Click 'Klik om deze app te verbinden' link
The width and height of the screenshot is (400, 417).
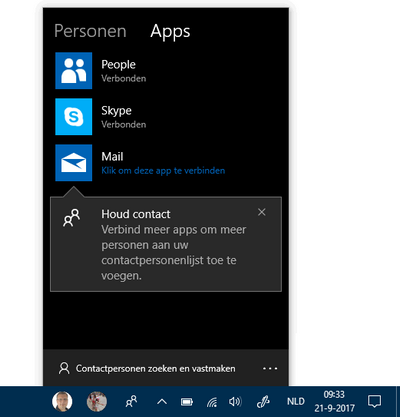pos(163,171)
